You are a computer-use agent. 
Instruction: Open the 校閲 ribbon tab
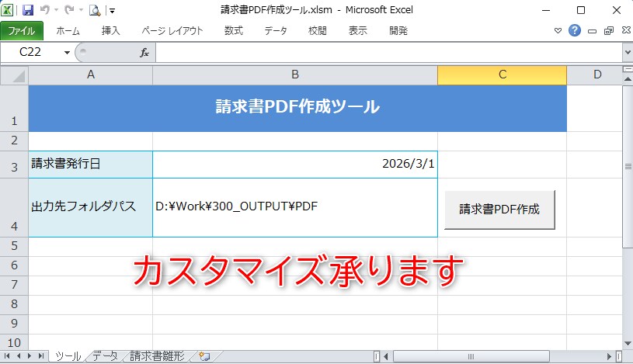(x=318, y=31)
